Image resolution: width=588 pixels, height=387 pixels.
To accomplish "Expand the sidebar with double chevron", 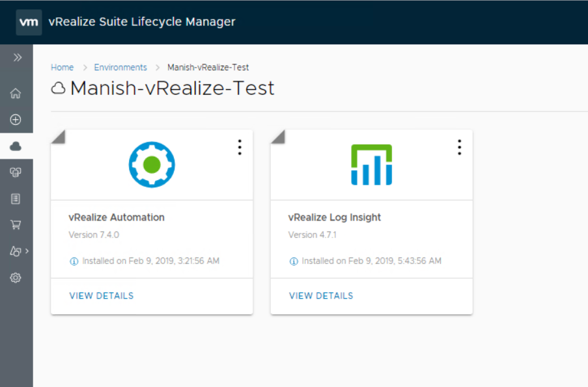I will pyautogui.click(x=18, y=58).
